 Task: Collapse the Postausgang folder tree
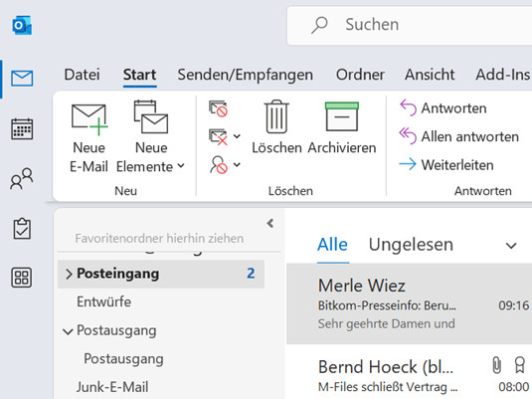pos(69,331)
